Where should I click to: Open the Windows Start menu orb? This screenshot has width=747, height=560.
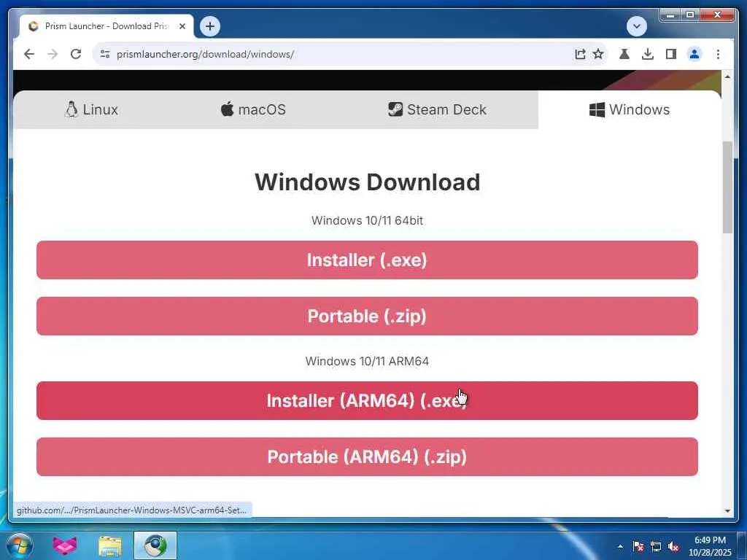(20, 545)
